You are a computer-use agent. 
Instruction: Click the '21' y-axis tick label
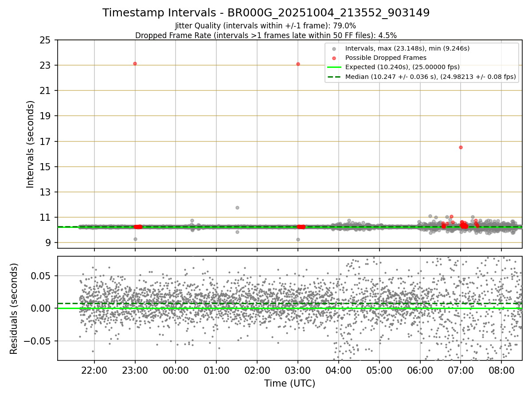(46, 91)
